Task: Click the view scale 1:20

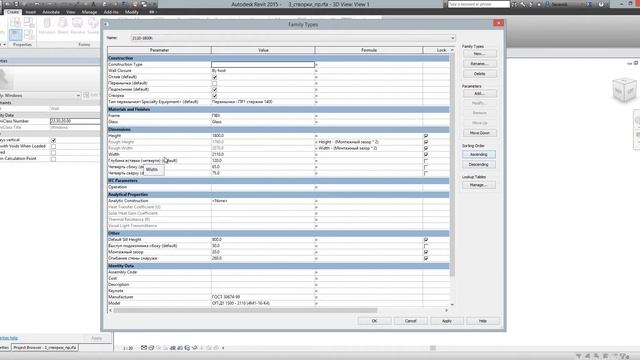Action: point(128,348)
